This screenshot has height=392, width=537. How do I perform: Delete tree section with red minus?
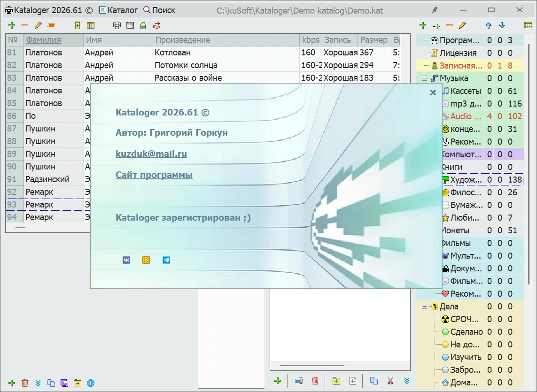pyautogui.click(x=449, y=25)
